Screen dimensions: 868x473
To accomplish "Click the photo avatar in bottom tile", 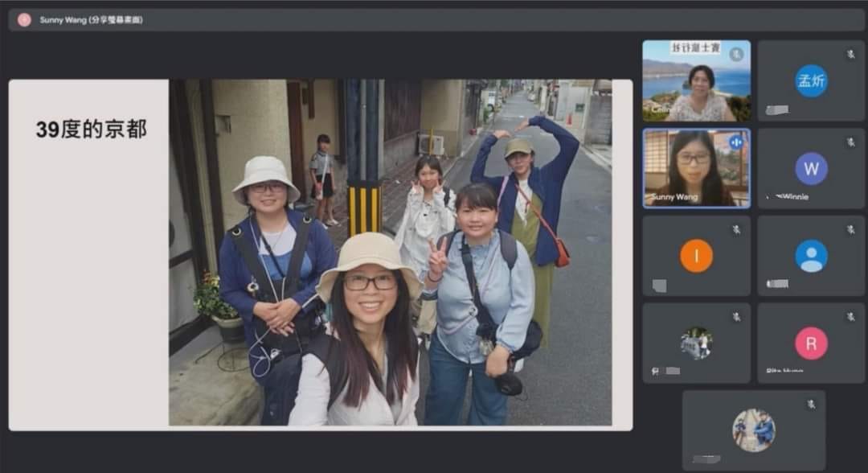I will click(x=753, y=430).
